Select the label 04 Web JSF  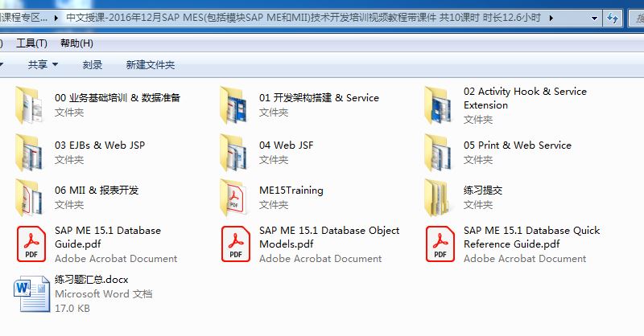(x=287, y=145)
